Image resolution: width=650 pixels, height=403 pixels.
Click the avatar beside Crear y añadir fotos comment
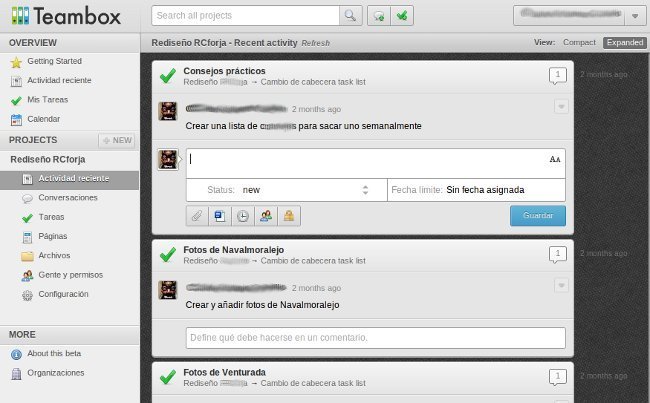(168, 290)
